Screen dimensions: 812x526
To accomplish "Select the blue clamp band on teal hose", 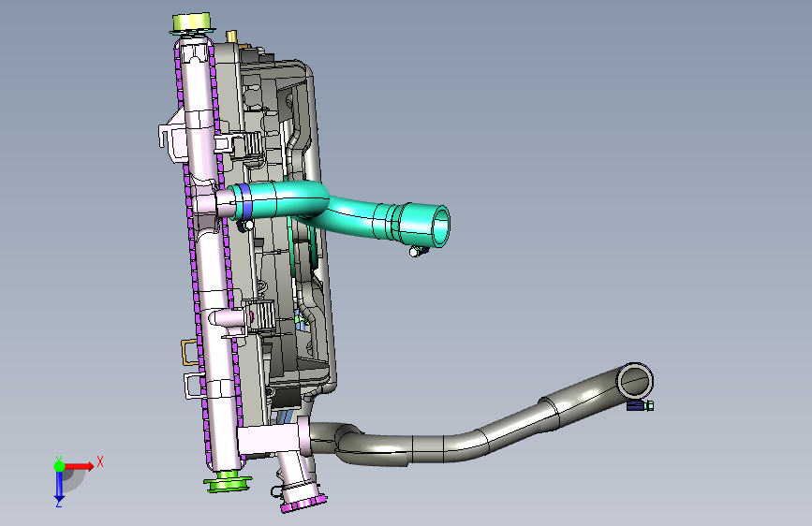I will click(x=246, y=201).
